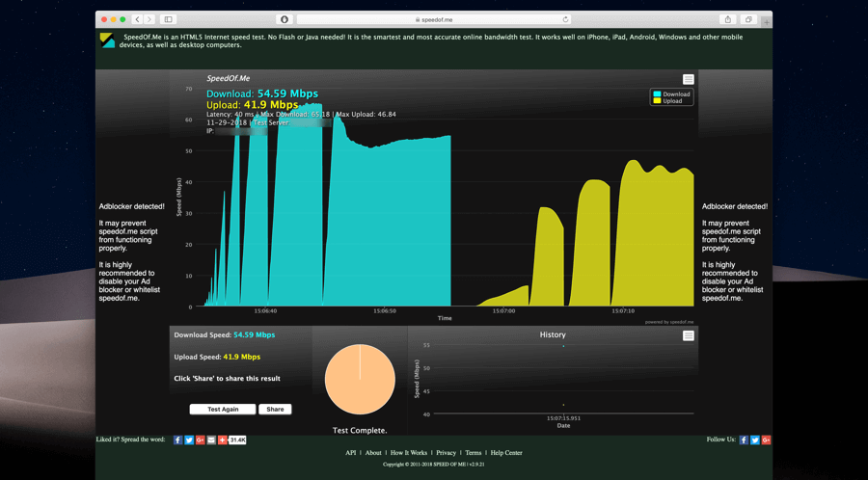Follow on Twitter icon
The image size is (868, 480).
point(754,440)
